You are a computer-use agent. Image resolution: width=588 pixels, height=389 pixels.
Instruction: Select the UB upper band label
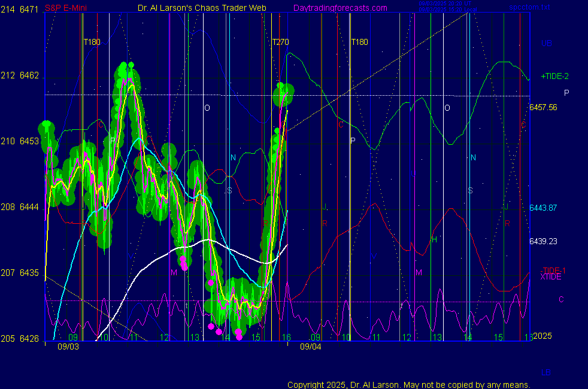pos(546,43)
